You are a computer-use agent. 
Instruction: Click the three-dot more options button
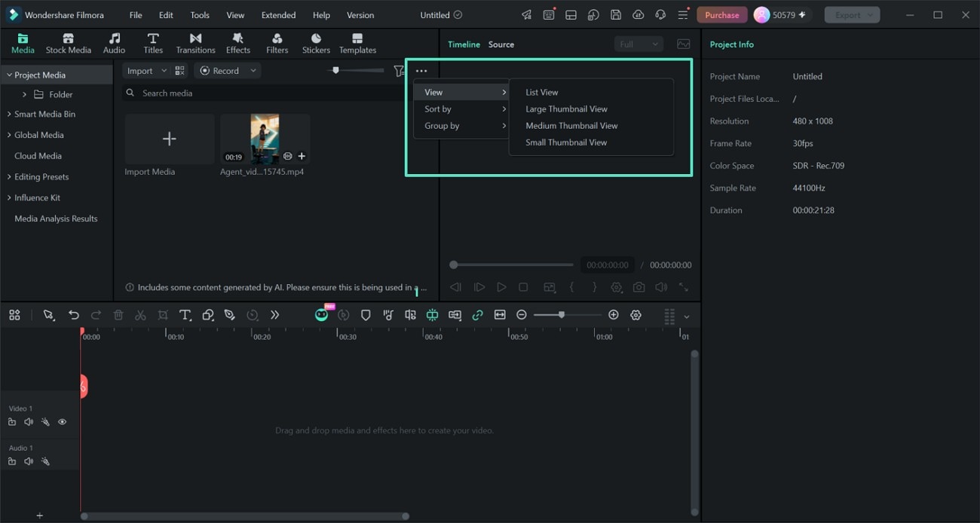tap(421, 71)
